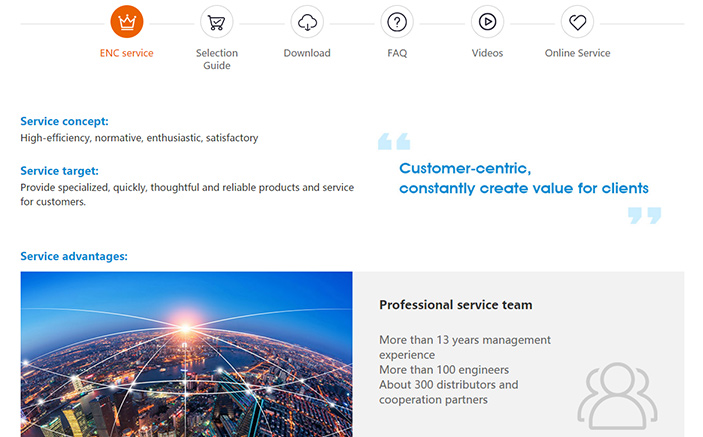Open the Selection Guide tab label
Screen dimensions: 703x437
[217, 59]
